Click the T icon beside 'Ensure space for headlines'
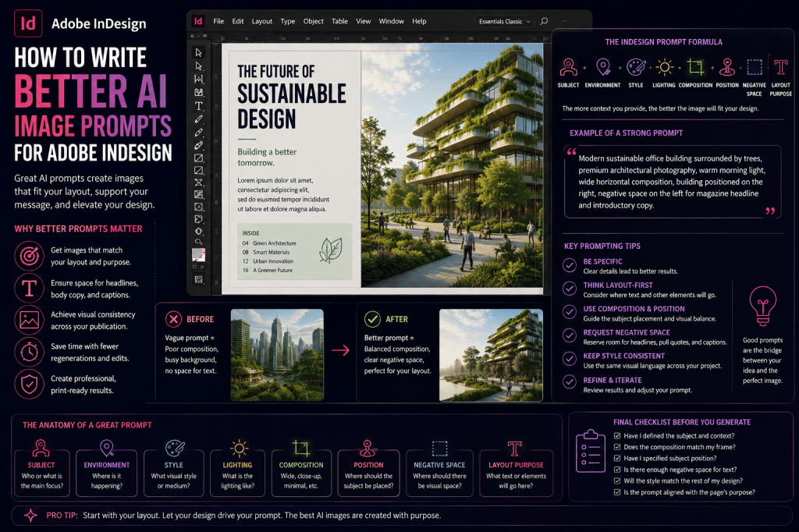The image size is (799, 532). coord(29,288)
